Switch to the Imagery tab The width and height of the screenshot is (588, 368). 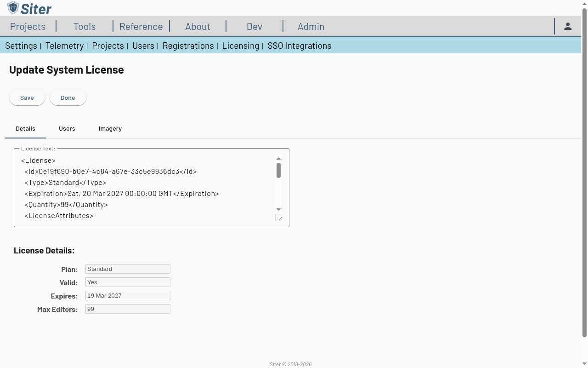(x=110, y=128)
